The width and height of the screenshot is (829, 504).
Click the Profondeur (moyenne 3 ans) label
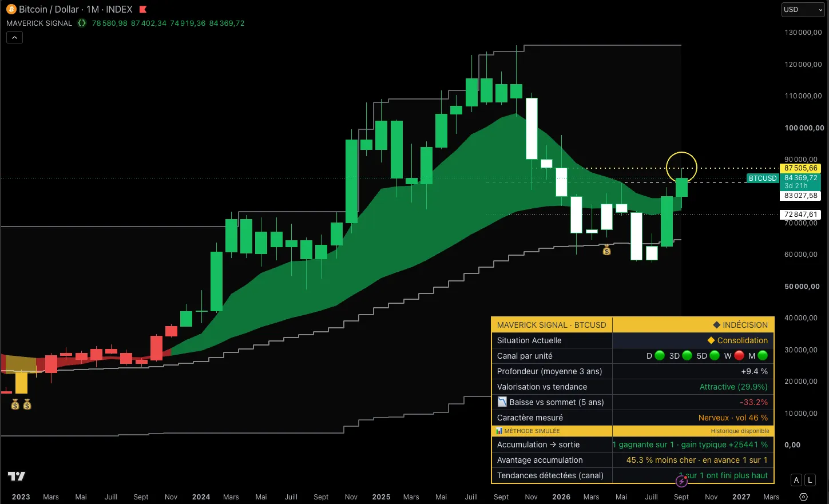(549, 371)
